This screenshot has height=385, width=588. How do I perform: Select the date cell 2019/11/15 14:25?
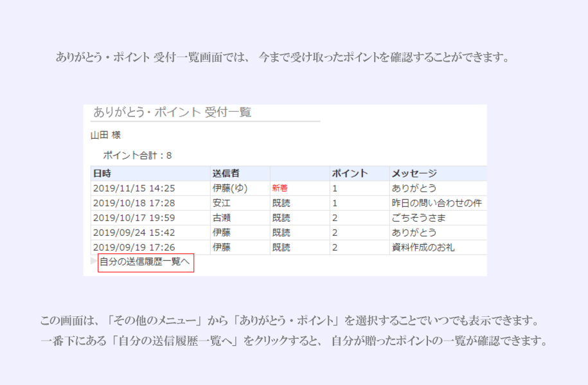point(134,188)
